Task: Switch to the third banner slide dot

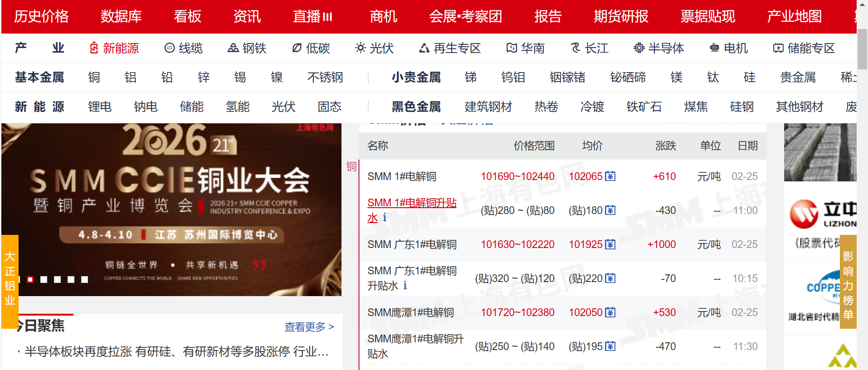Action: click(57, 279)
